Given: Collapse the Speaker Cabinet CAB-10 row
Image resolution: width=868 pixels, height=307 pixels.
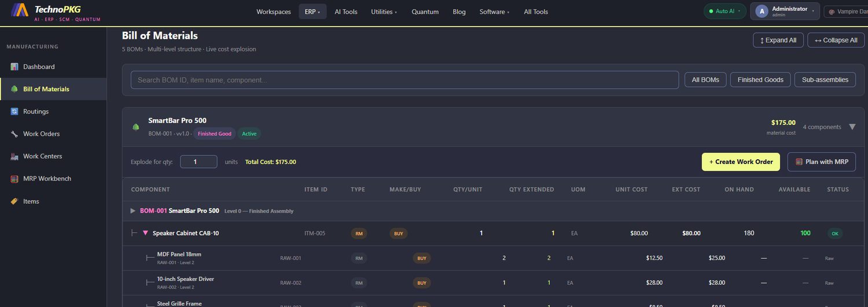Looking at the screenshot, I should tap(145, 233).
